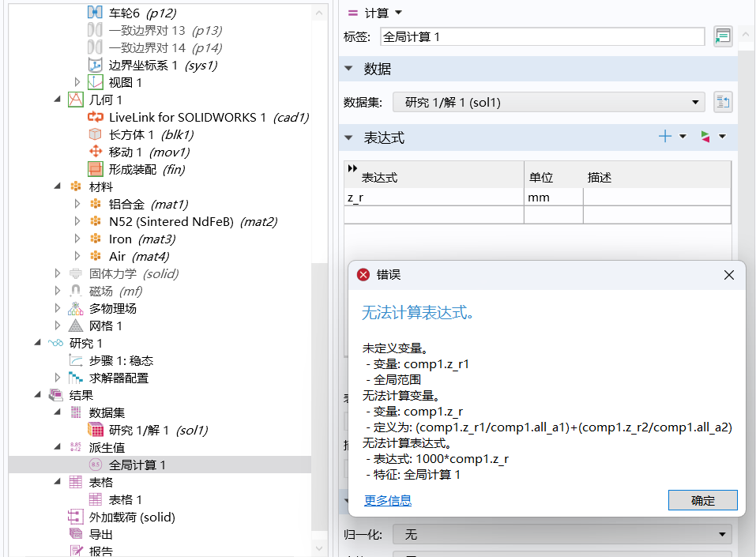Open the 归一化 dropdown
This screenshot has width=756, height=557.
562,534
